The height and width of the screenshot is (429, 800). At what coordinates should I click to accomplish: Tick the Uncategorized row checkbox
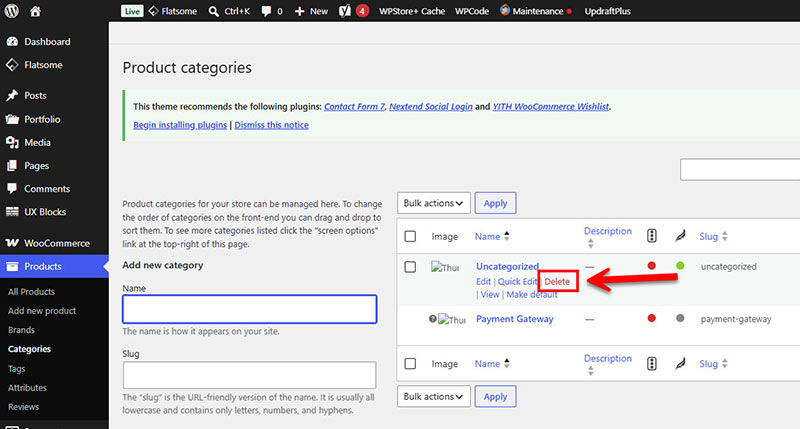410,267
